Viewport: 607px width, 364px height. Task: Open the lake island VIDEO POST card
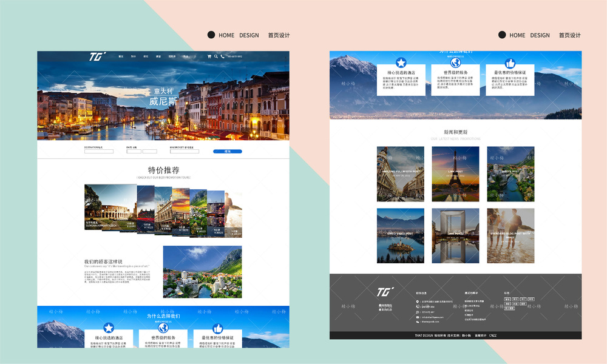point(401,236)
